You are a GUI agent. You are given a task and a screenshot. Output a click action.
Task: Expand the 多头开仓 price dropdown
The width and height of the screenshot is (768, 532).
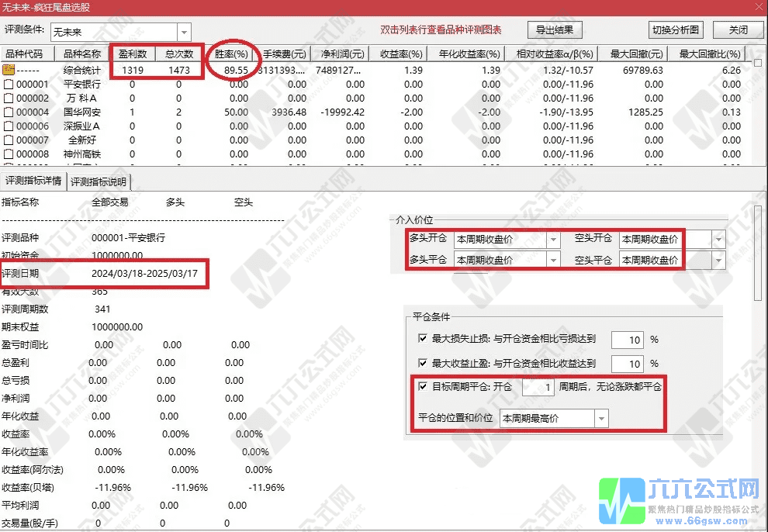click(x=553, y=240)
